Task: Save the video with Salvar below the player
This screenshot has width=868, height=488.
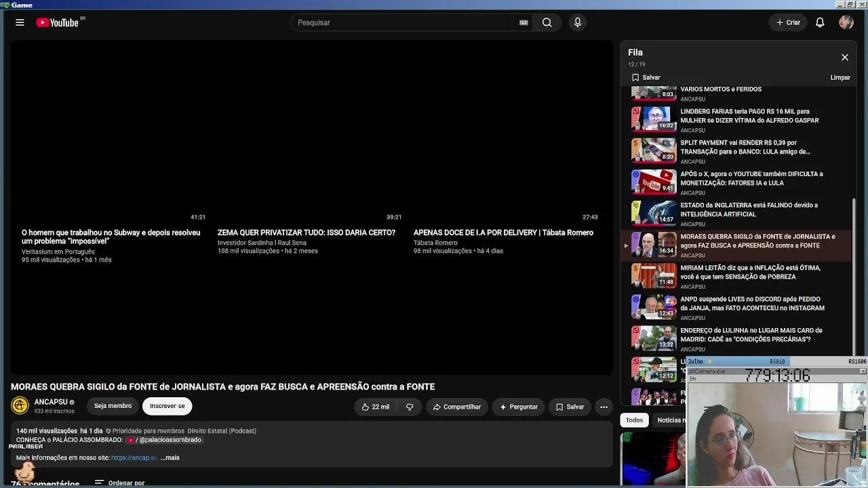Action: coord(570,407)
